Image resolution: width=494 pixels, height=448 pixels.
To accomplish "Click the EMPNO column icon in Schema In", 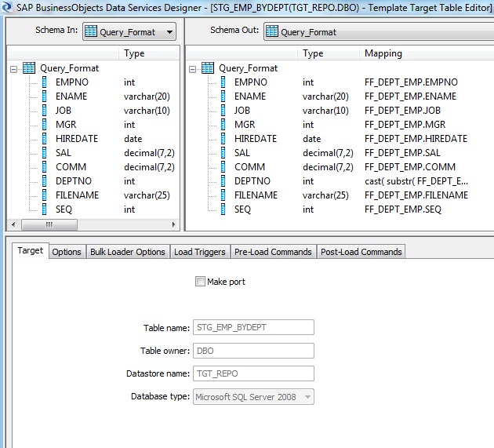I will point(45,82).
